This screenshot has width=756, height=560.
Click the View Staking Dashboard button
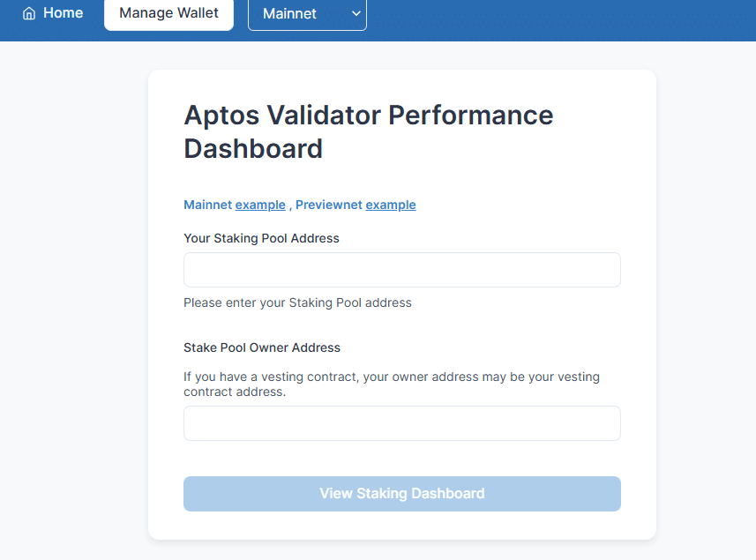[402, 494]
